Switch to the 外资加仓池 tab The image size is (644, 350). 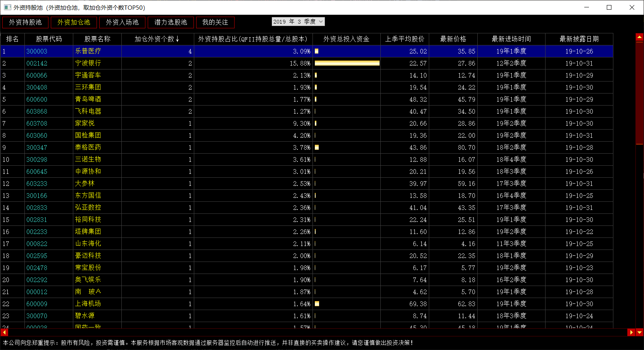(x=74, y=23)
